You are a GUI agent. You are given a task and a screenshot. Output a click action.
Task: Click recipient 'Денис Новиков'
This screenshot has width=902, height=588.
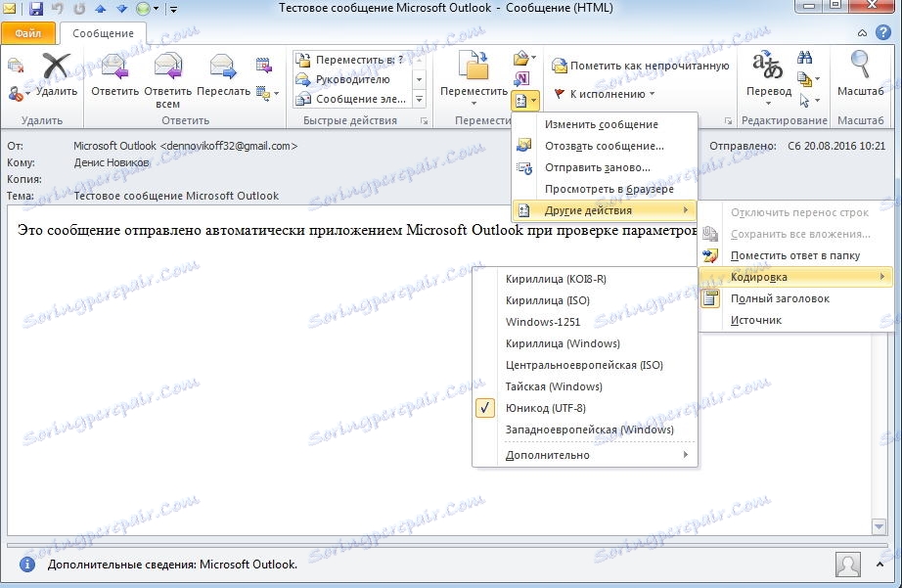[x=111, y=162]
